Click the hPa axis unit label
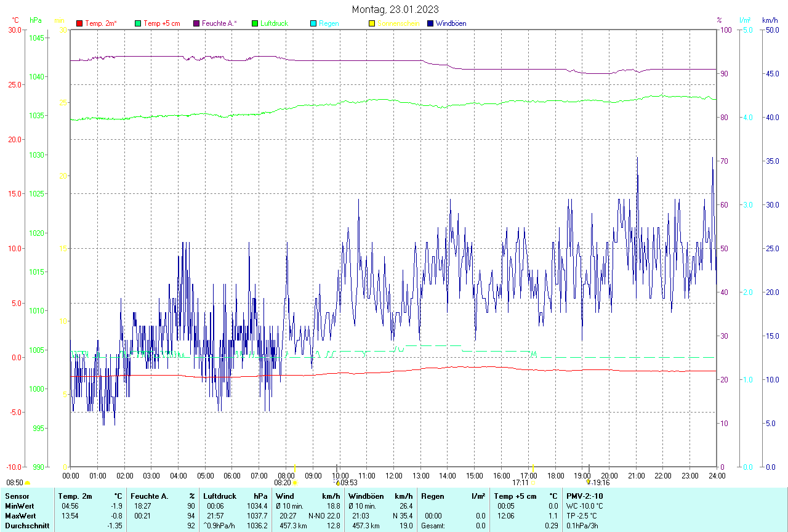The height and width of the screenshot is (532, 788). pyautogui.click(x=36, y=20)
